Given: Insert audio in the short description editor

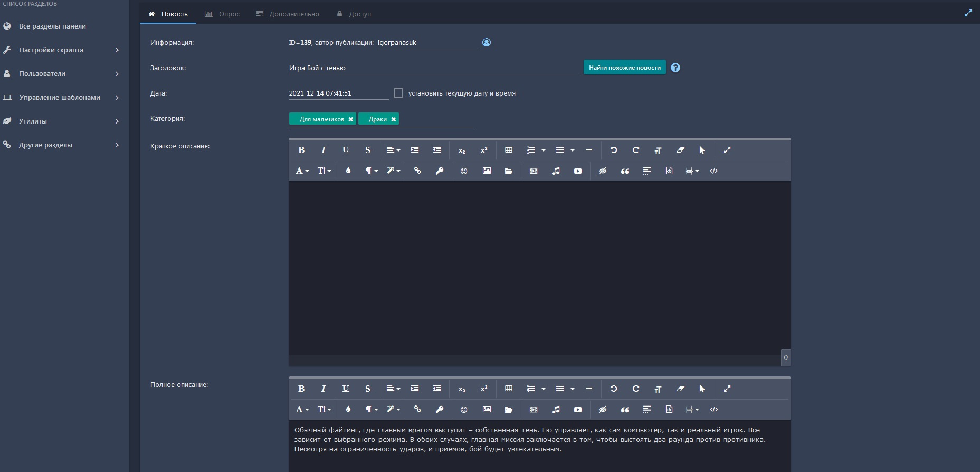Looking at the screenshot, I should click(x=556, y=171).
